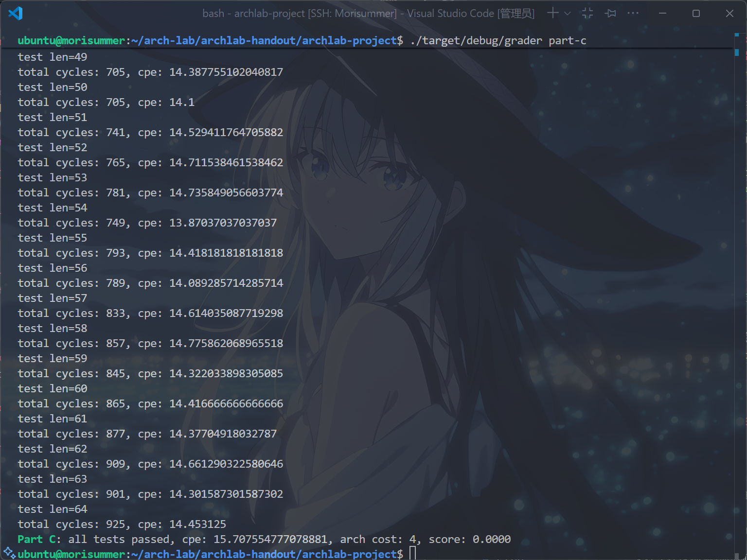Maximize the VS Code window
The image size is (747, 560).
pyautogui.click(x=696, y=13)
